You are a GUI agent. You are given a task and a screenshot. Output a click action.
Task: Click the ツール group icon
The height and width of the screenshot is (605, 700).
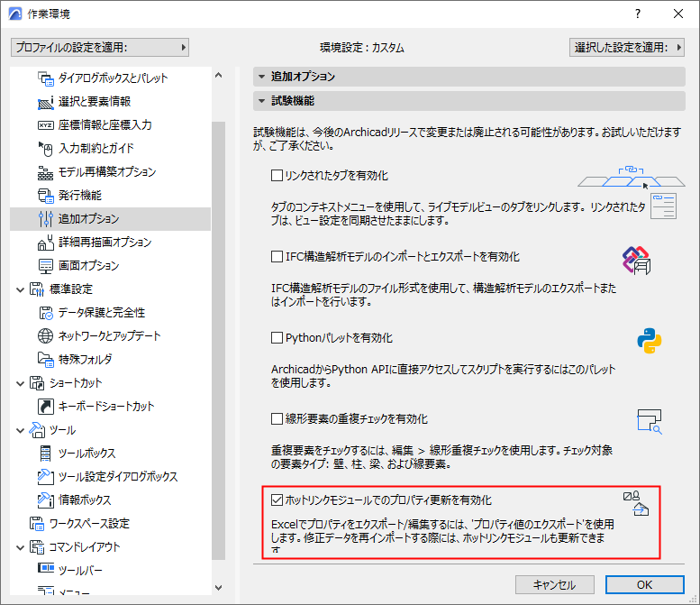click(x=37, y=430)
